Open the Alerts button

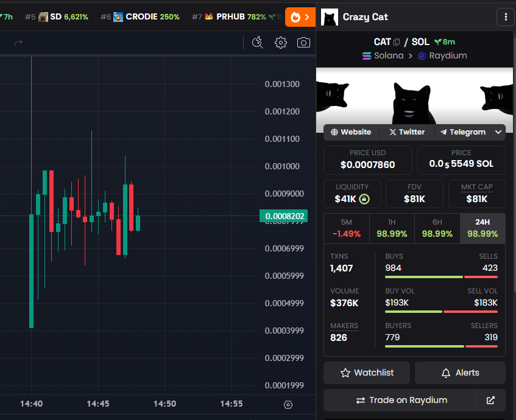[460, 373]
